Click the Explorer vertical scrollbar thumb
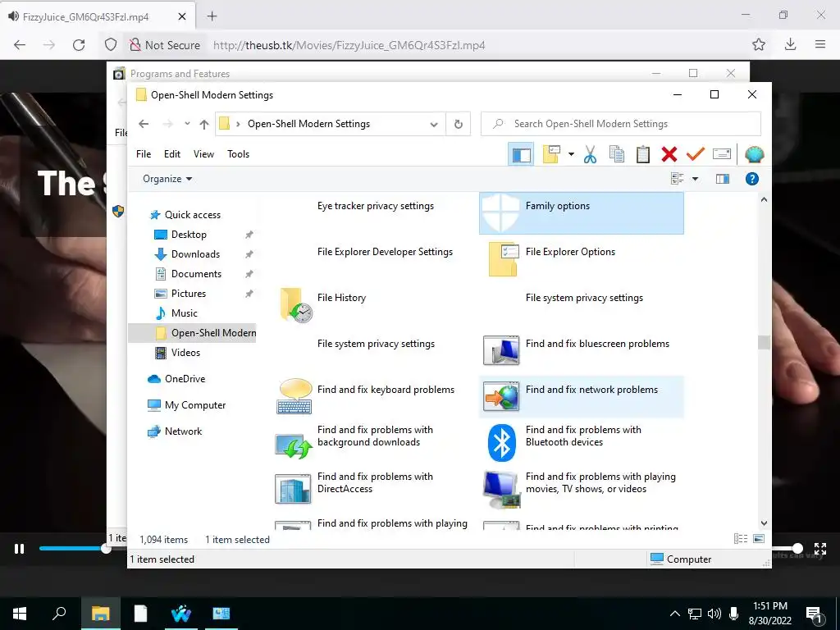This screenshot has height=630, width=840. pyautogui.click(x=764, y=342)
